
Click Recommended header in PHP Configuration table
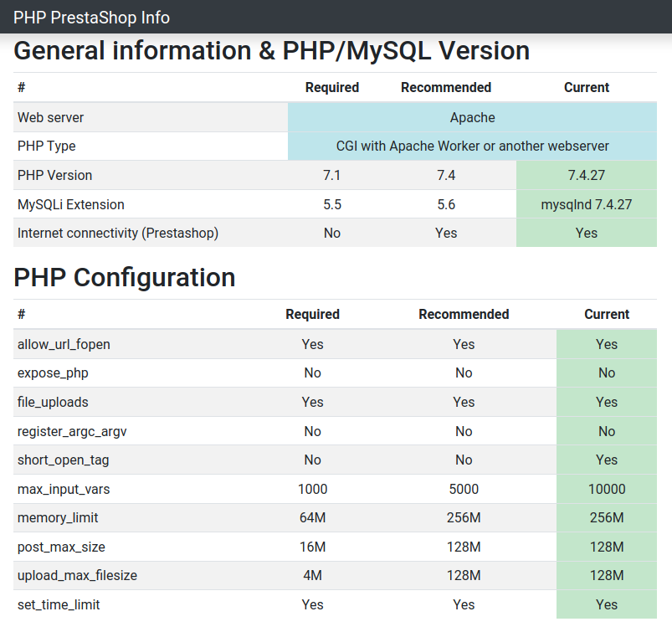pyautogui.click(x=464, y=314)
